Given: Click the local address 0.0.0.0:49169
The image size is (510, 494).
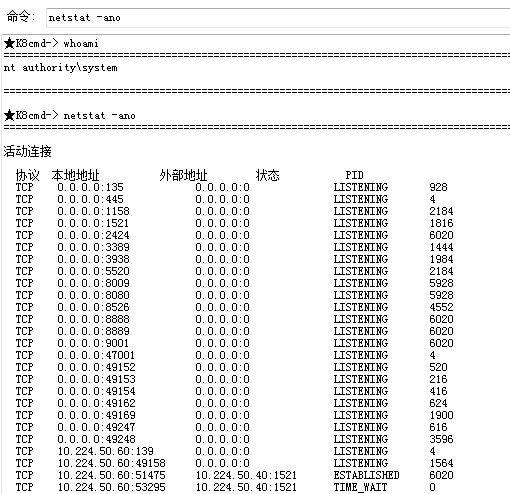Looking at the screenshot, I should (x=96, y=415).
